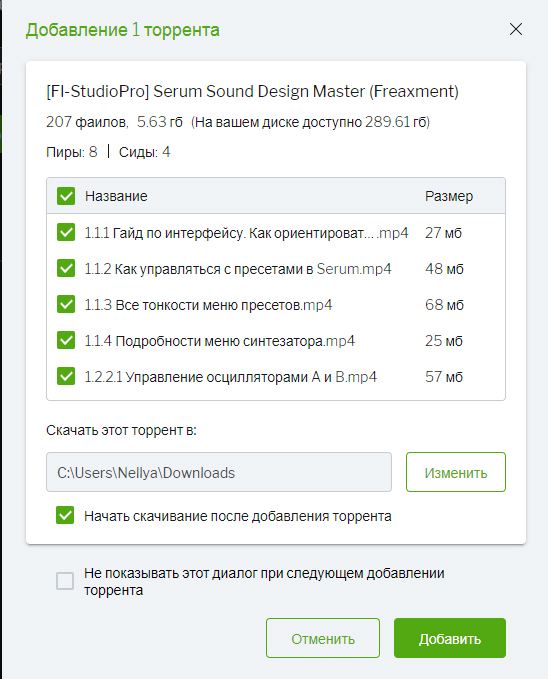Uncheck file 1.1.2 Как управляться с пресетами
Screen dimensions: 548x679
(x=66, y=268)
